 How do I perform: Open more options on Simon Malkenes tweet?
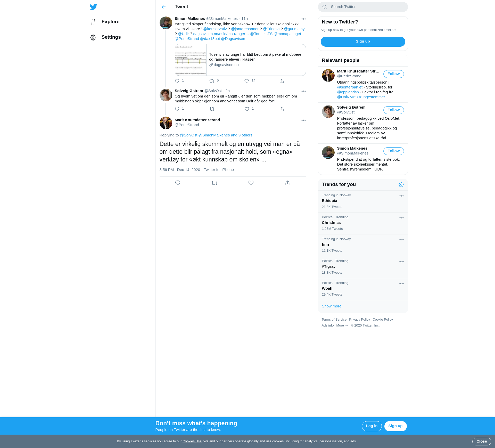tap(303, 19)
